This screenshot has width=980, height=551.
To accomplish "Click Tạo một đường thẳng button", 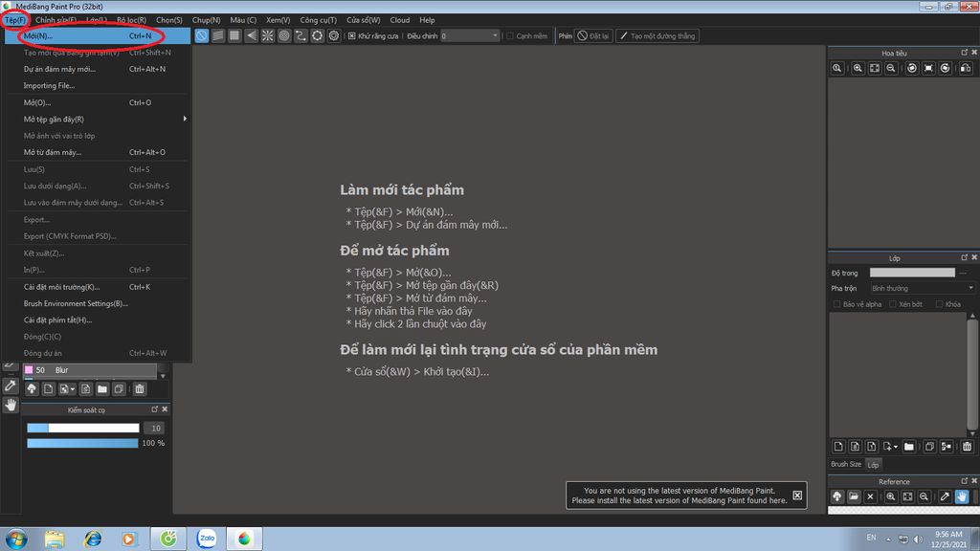I will pyautogui.click(x=657, y=35).
